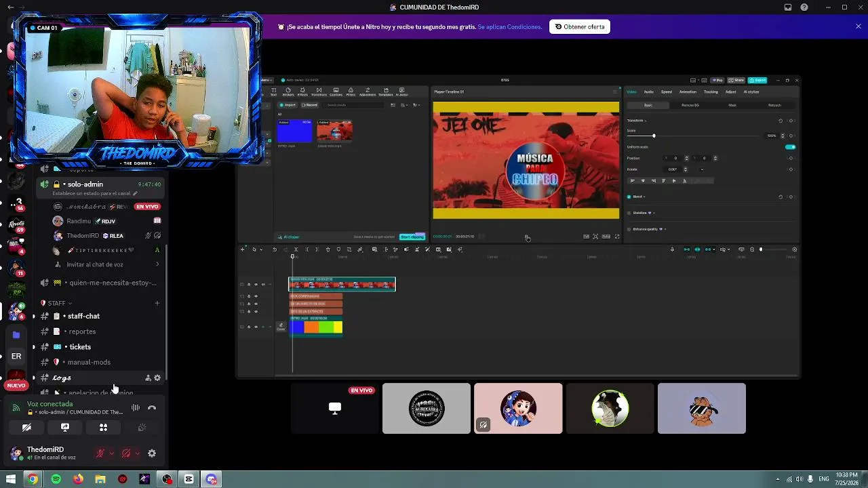Screen dimensions: 868x488
Task: Add a keyframe for Position
Action: point(791,158)
